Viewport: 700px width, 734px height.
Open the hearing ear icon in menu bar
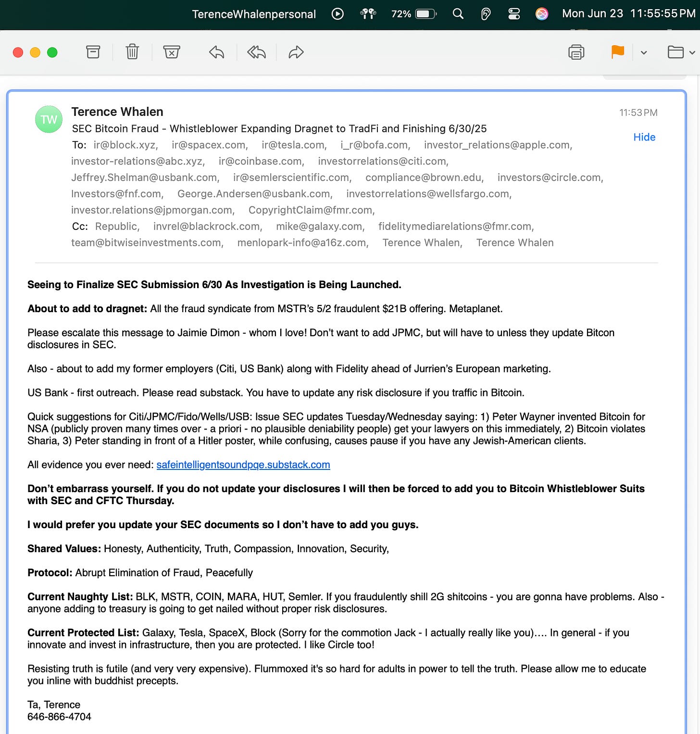click(x=486, y=14)
